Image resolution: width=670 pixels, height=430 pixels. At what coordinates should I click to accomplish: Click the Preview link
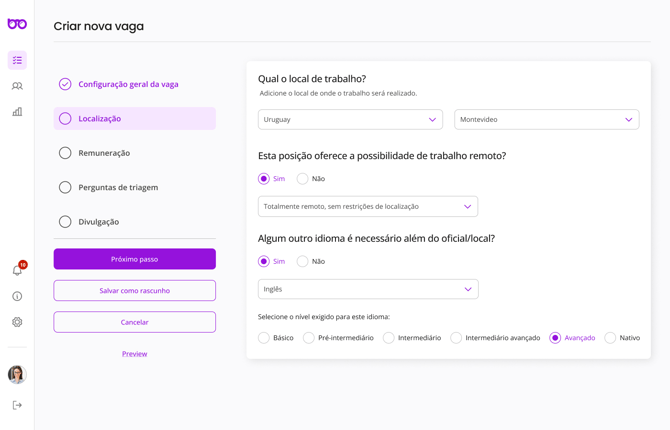134,354
